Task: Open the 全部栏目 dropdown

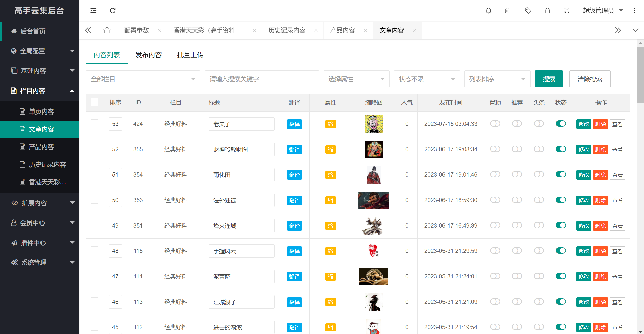Action: pyautogui.click(x=143, y=79)
